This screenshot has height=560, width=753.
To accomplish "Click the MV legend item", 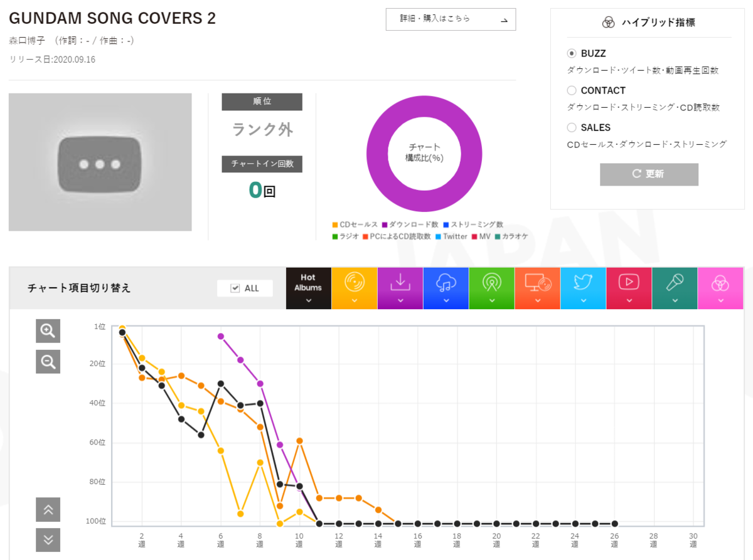I will pyautogui.click(x=481, y=236).
